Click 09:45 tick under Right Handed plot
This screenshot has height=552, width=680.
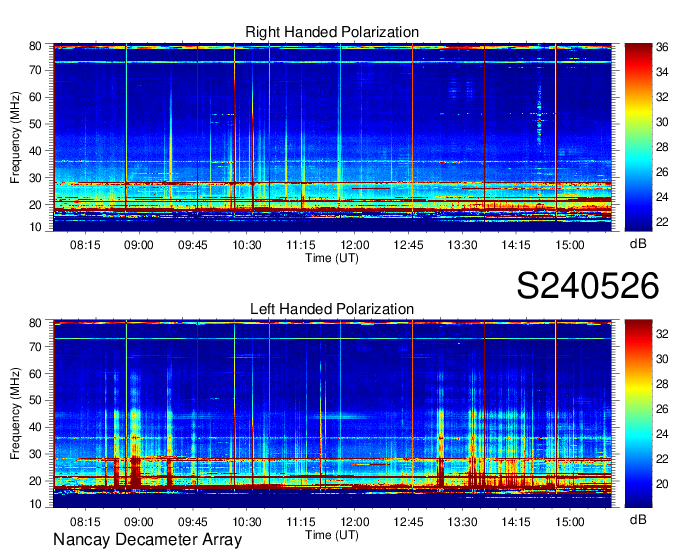pos(193,245)
